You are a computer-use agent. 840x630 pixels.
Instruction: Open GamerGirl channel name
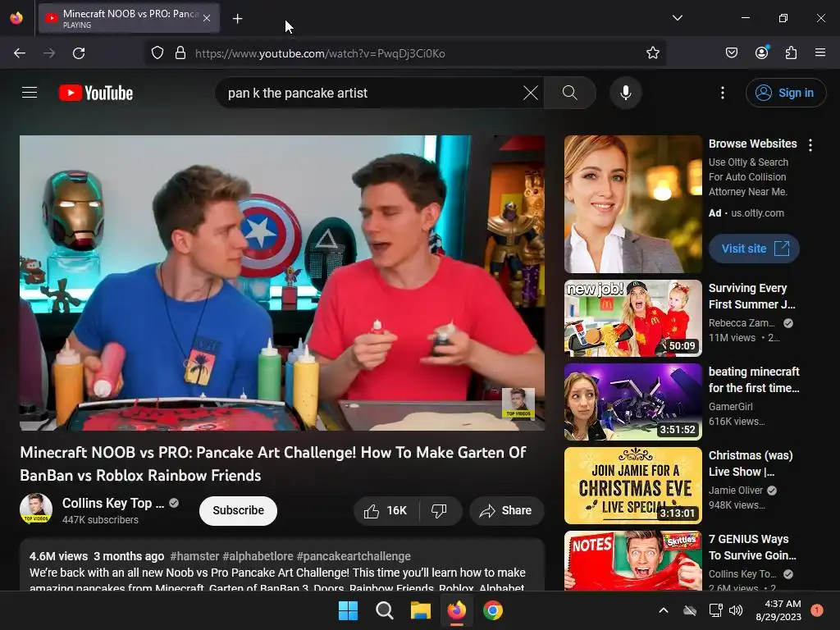731,407
